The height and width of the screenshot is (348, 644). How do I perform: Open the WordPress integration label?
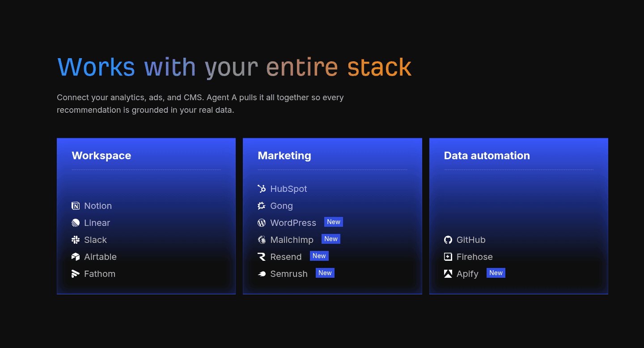[x=293, y=223]
